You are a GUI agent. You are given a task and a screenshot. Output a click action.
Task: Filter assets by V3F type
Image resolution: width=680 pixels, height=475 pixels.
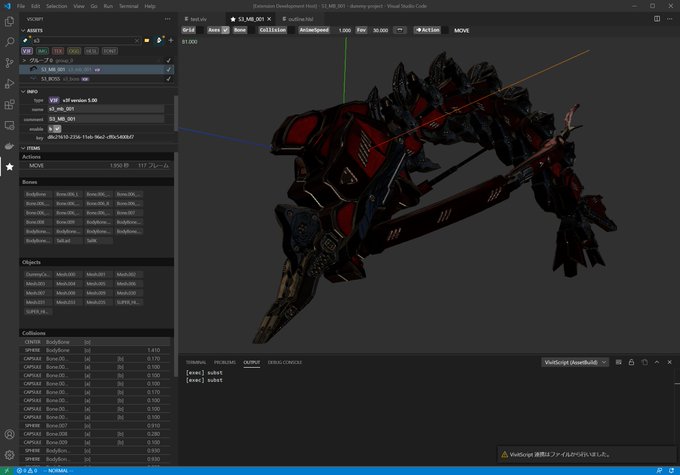point(27,51)
